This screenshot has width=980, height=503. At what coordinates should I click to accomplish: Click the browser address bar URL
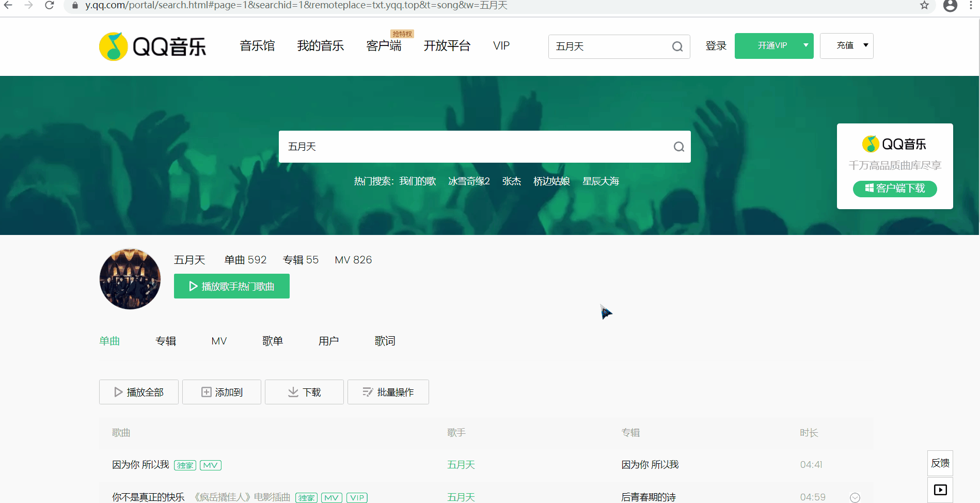(x=296, y=5)
